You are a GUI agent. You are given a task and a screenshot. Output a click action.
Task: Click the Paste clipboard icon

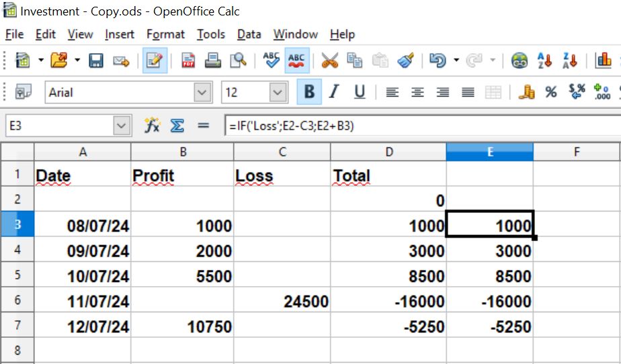click(380, 60)
